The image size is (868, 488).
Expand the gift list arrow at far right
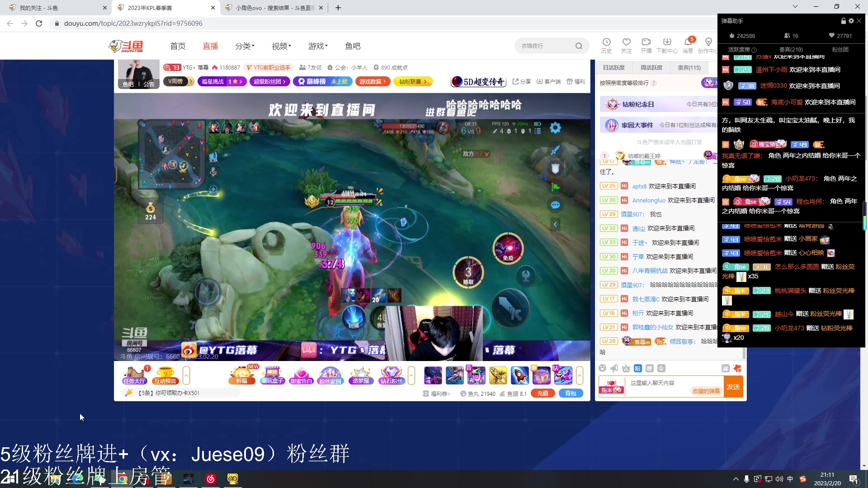[x=580, y=375]
